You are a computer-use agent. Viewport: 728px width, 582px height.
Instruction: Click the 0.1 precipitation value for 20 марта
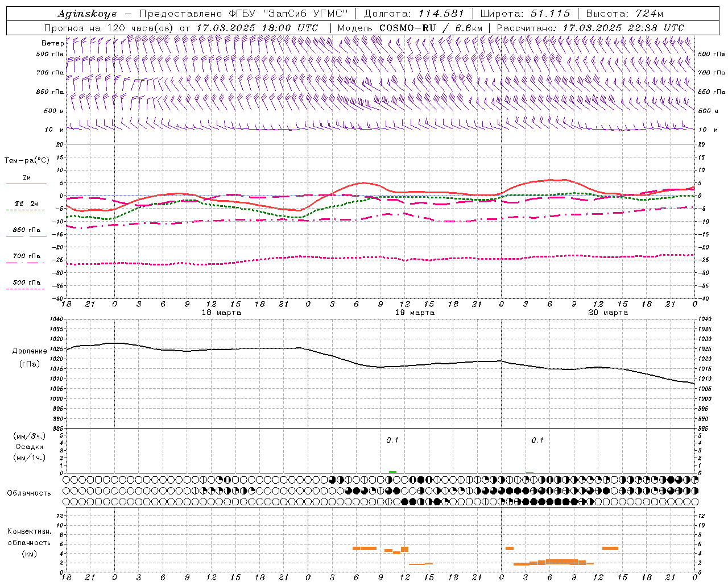click(x=537, y=440)
